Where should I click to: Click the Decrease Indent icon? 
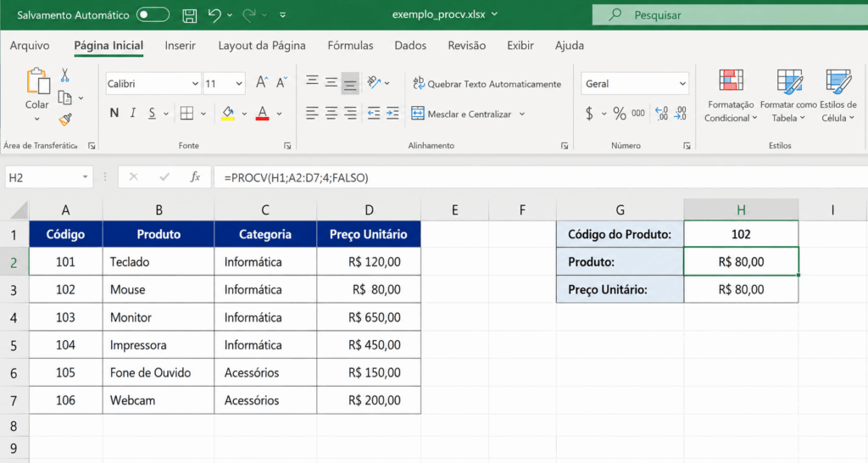coord(374,114)
